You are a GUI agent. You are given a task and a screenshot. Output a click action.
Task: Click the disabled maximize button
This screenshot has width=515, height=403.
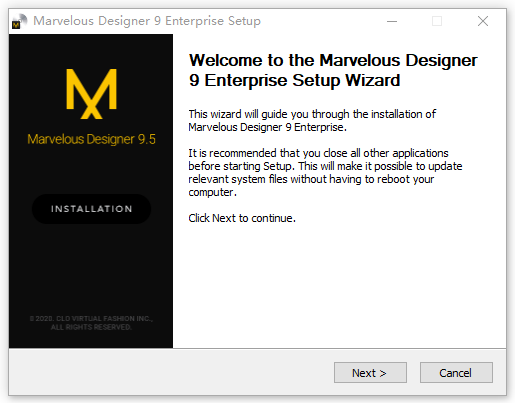437,21
